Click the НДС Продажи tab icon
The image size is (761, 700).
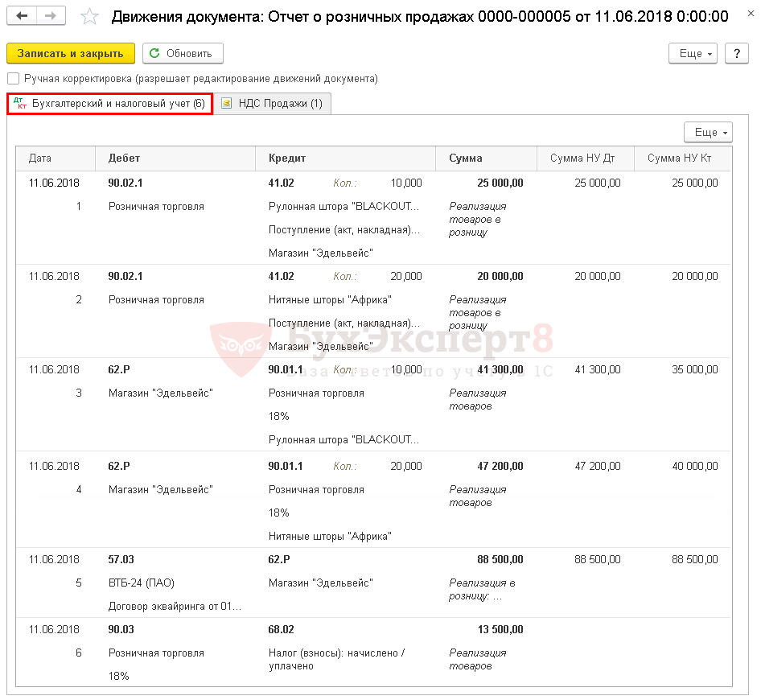pyautogui.click(x=227, y=104)
